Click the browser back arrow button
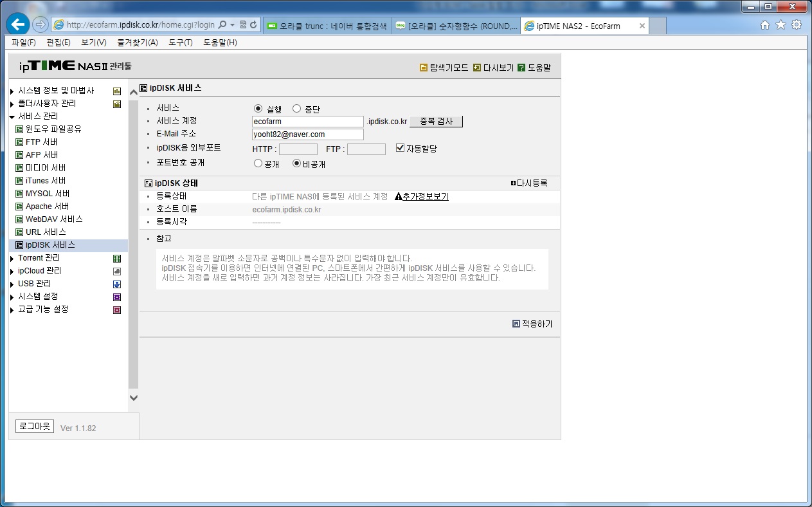Screen dimensions: 812x507 [18, 25]
